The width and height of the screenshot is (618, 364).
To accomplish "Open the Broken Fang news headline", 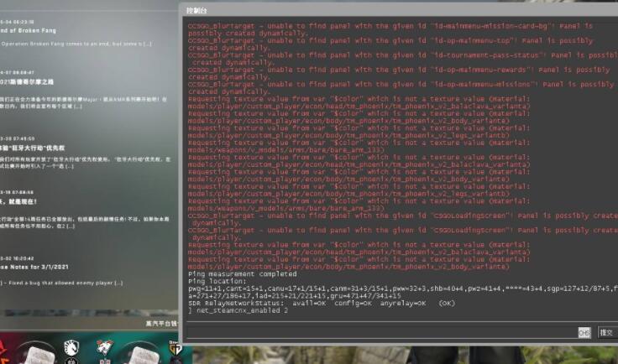I will pyautogui.click(x=28, y=31).
